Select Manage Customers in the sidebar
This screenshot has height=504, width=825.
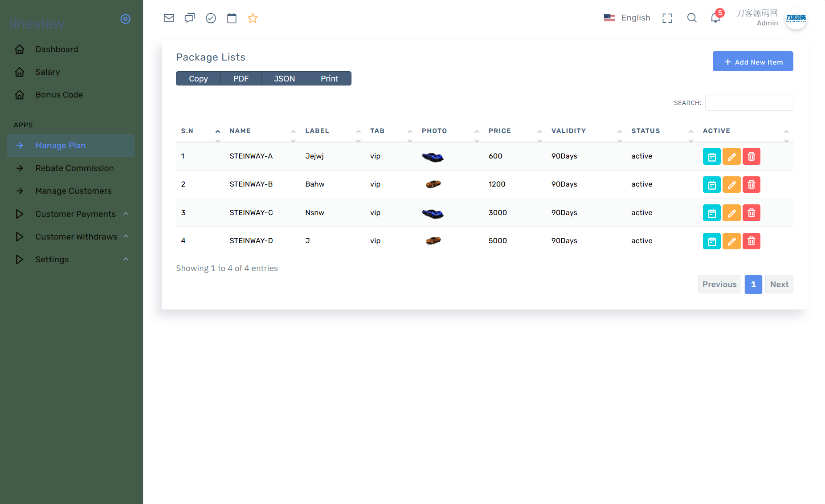[74, 191]
